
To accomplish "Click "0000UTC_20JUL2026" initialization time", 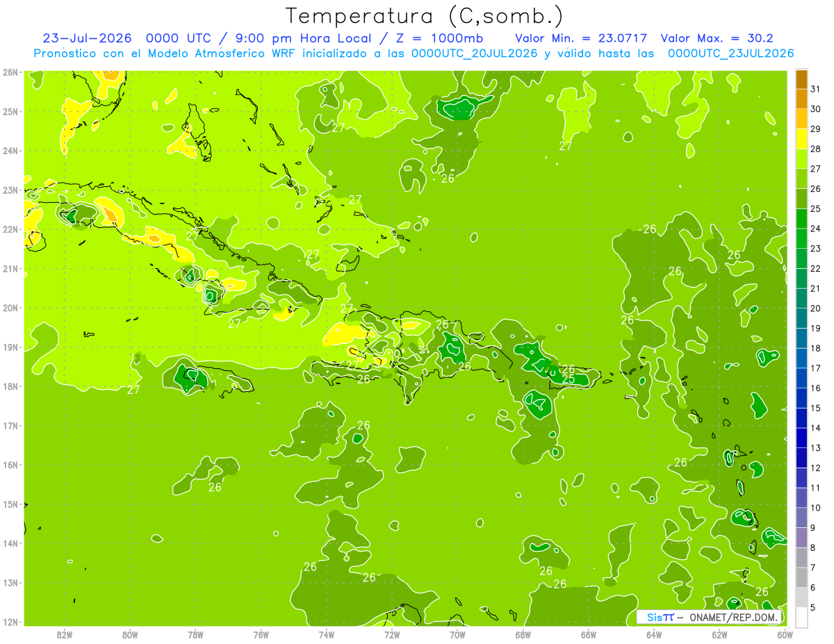I will click(x=475, y=53).
